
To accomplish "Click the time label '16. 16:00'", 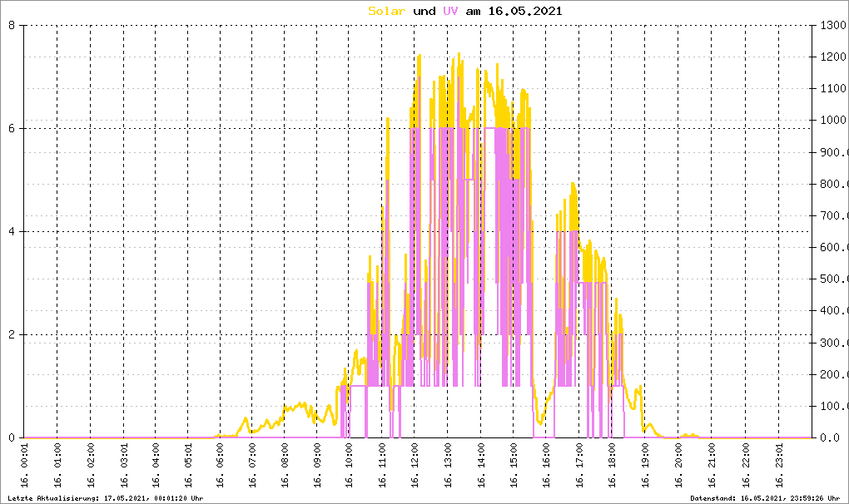I will 546,466.
